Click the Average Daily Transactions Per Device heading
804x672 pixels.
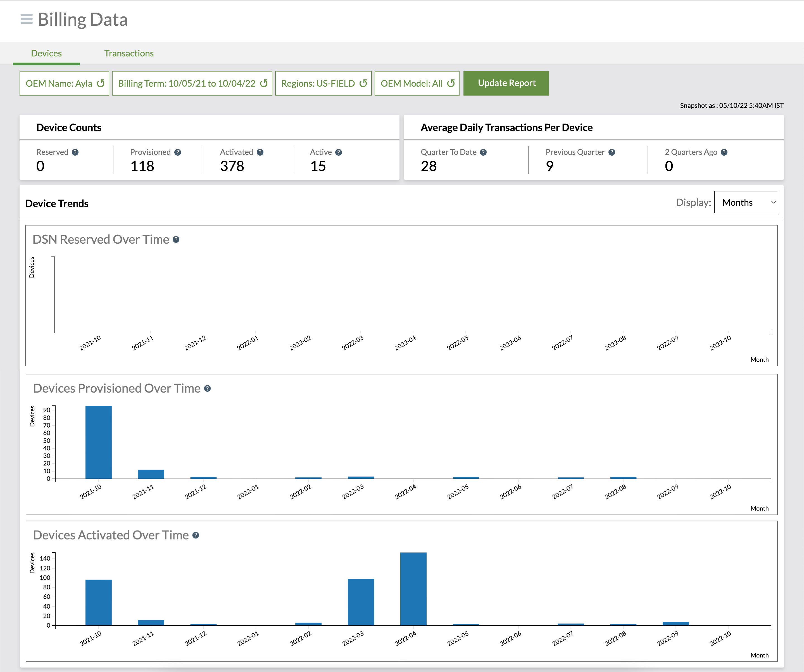(506, 127)
